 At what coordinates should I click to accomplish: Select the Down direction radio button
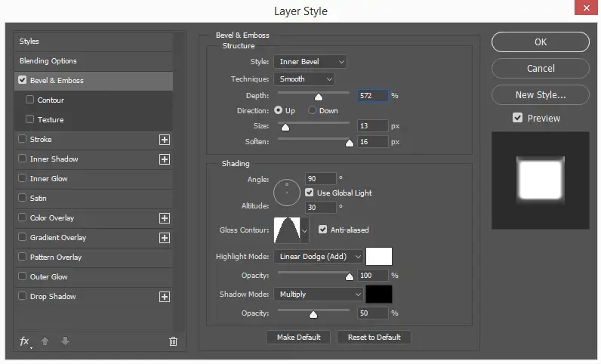pos(312,110)
